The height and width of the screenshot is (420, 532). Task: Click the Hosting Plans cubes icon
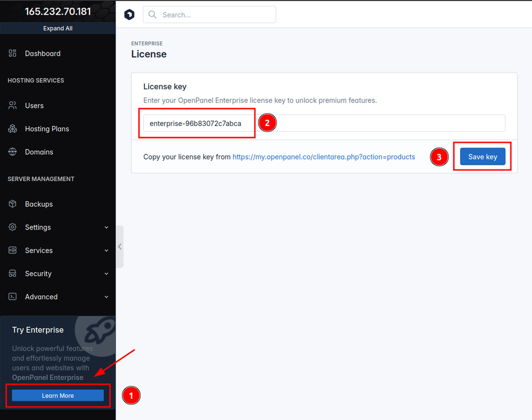coord(13,129)
